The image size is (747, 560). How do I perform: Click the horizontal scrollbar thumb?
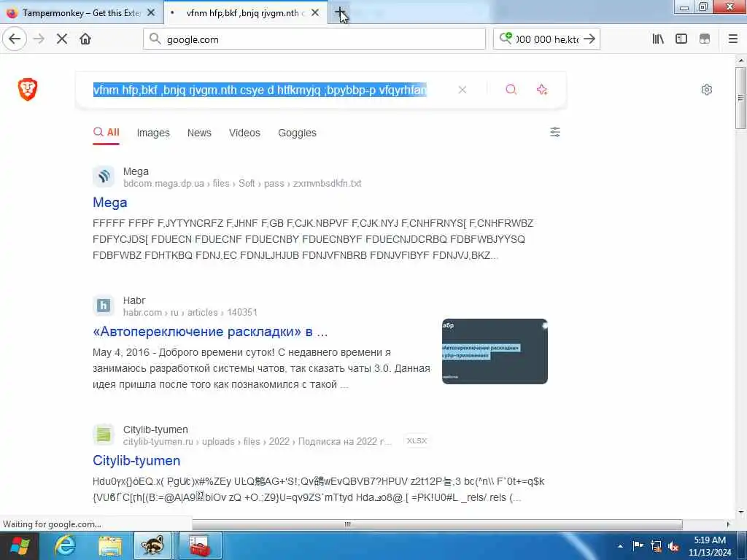tap(438, 524)
